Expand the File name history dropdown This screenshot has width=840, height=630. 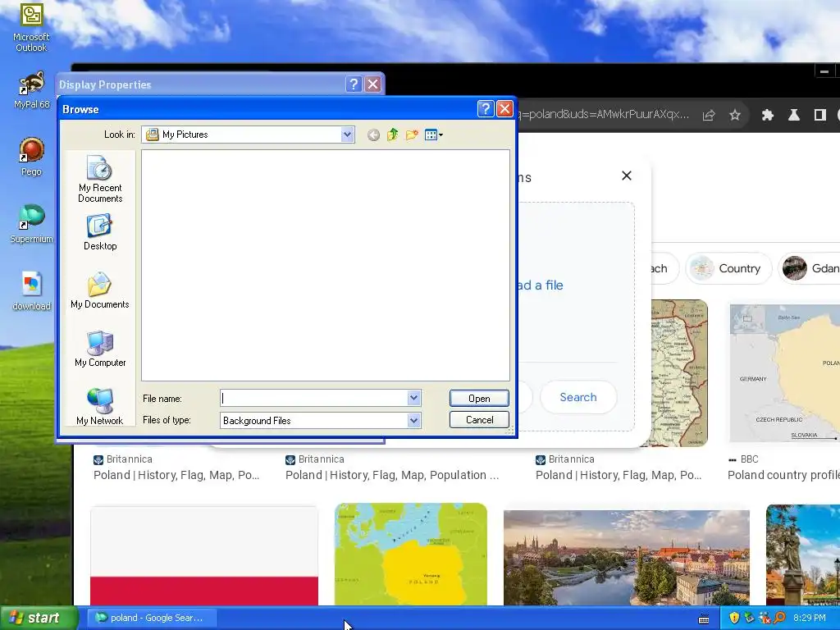point(413,398)
